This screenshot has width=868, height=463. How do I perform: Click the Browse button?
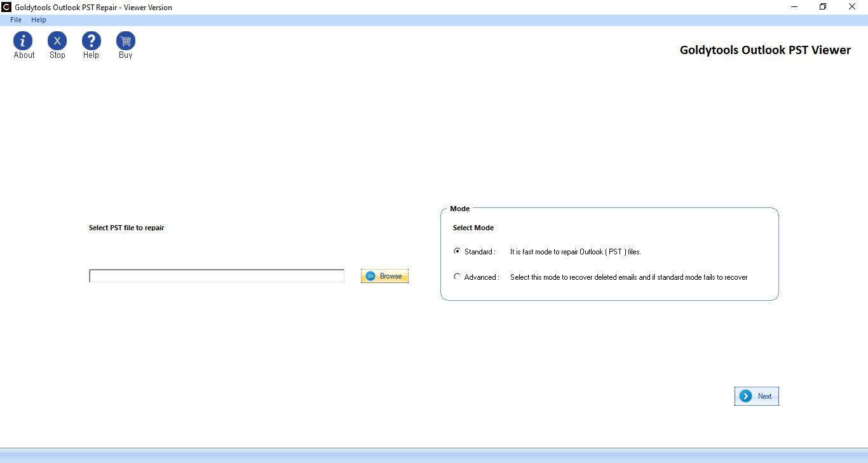(384, 276)
